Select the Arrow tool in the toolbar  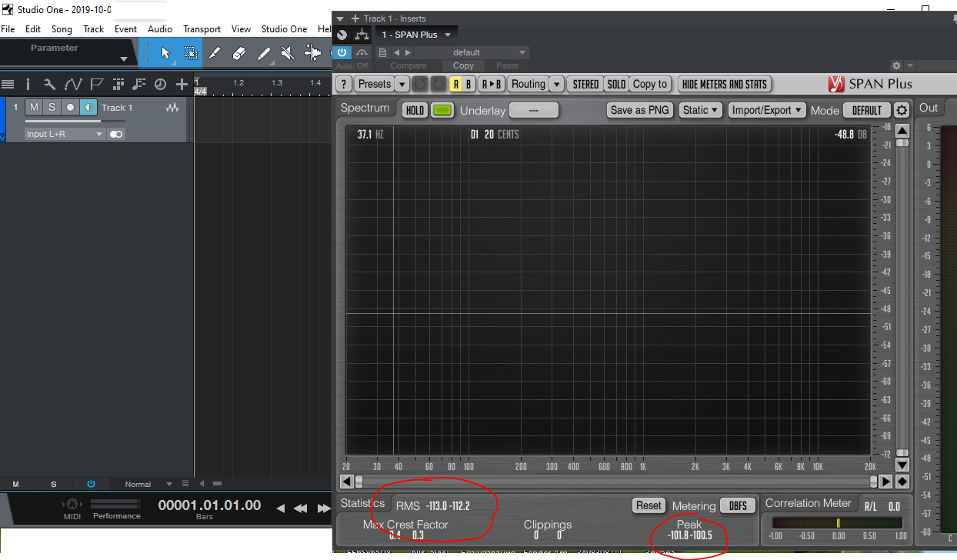click(x=165, y=53)
